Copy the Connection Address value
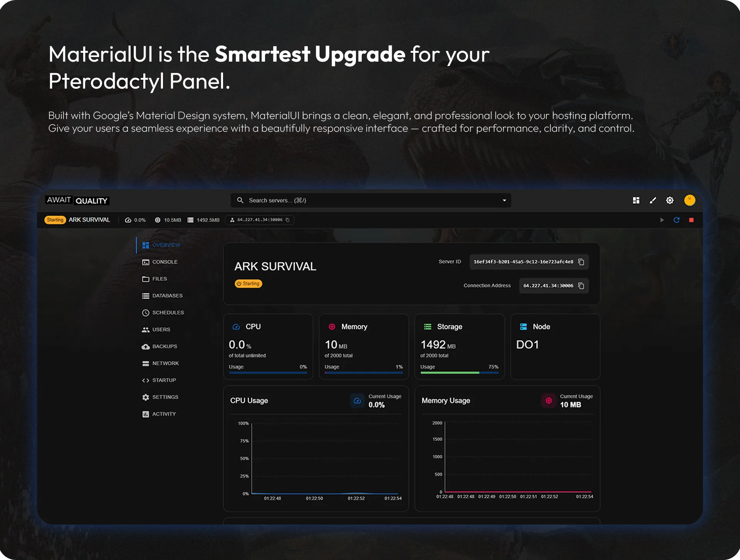Viewport: 740px width, 560px height. point(581,286)
